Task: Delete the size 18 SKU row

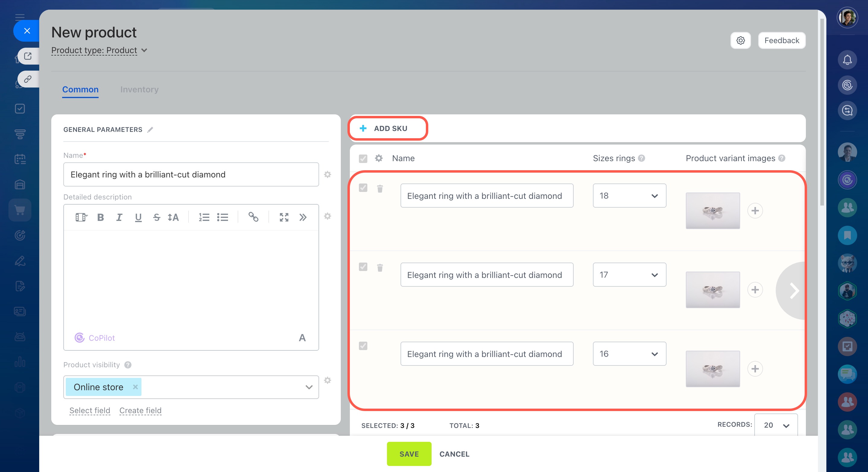Action: (x=380, y=189)
